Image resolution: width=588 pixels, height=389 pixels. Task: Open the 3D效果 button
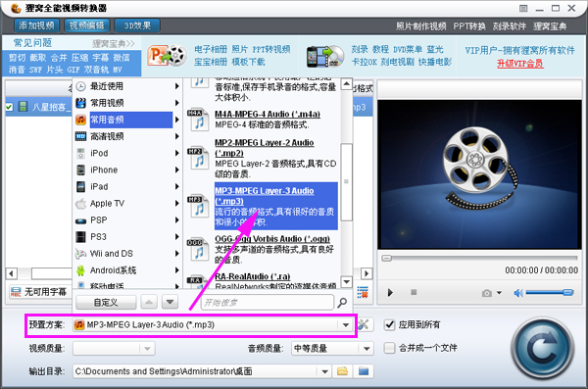137,25
